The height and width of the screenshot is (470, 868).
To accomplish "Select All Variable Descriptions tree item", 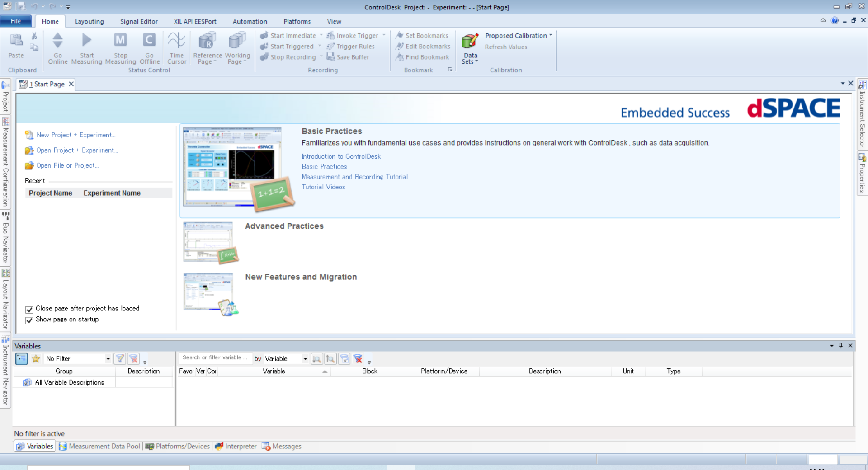I will coord(70,382).
